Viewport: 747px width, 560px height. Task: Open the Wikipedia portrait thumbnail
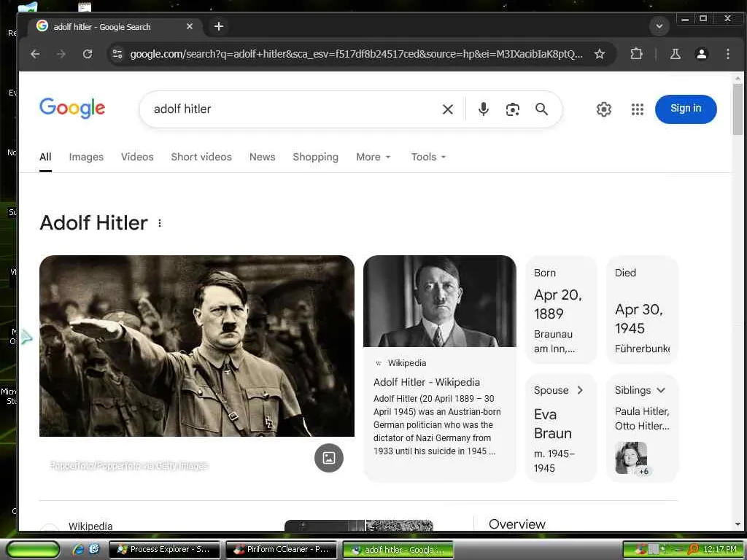tap(440, 301)
